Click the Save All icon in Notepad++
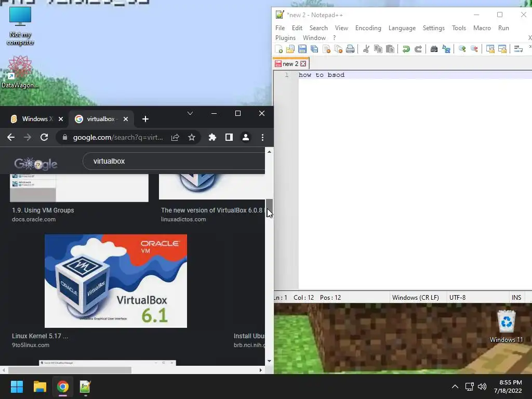The height and width of the screenshot is (399, 532). pyautogui.click(x=314, y=49)
